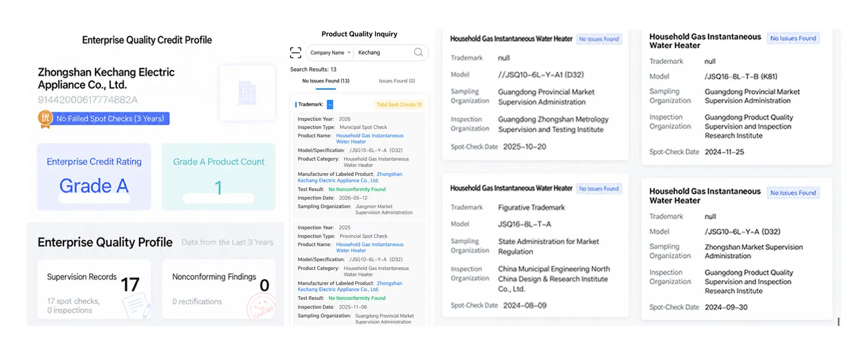Click China Municipal Engineering North China Design text

click(554, 278)
